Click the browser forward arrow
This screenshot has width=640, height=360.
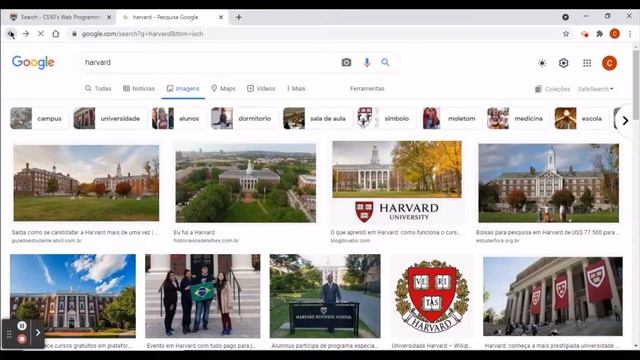[x=26, y=34]
